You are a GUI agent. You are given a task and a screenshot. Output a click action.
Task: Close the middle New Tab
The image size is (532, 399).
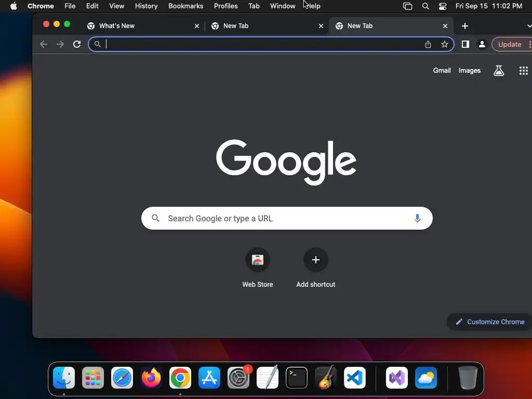[x=321, y=26]
